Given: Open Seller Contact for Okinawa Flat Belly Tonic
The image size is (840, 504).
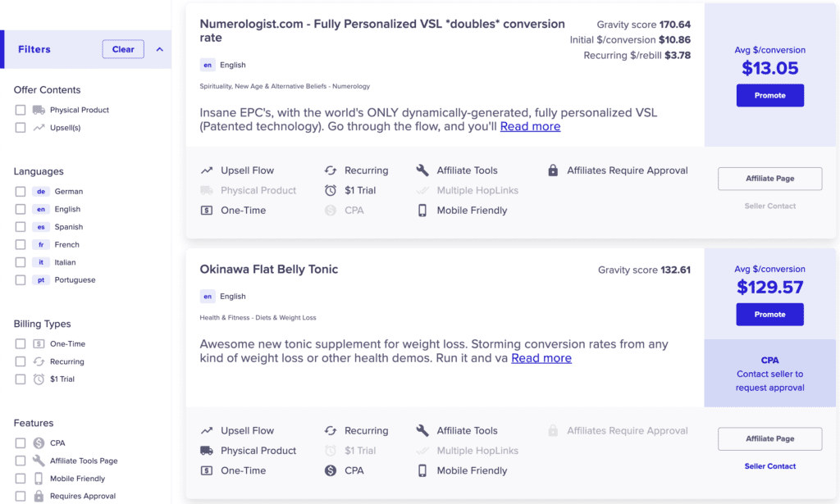Looking at the screenshot, I should click(769, 466).
